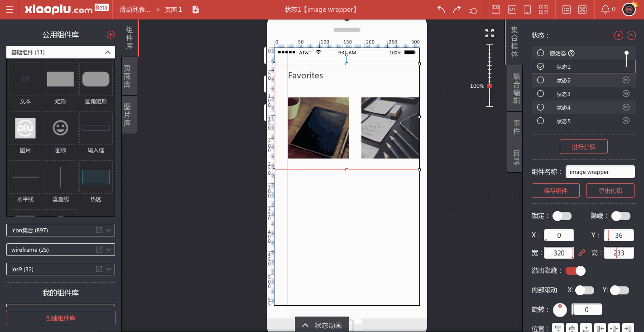Click the 组件名称 input field

coord(600,172)
